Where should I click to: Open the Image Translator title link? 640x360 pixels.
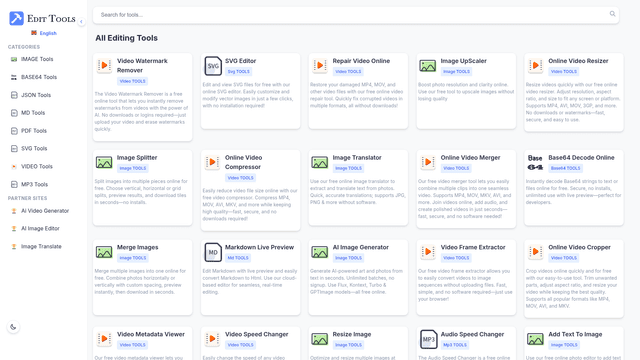(x=357, y=158)
